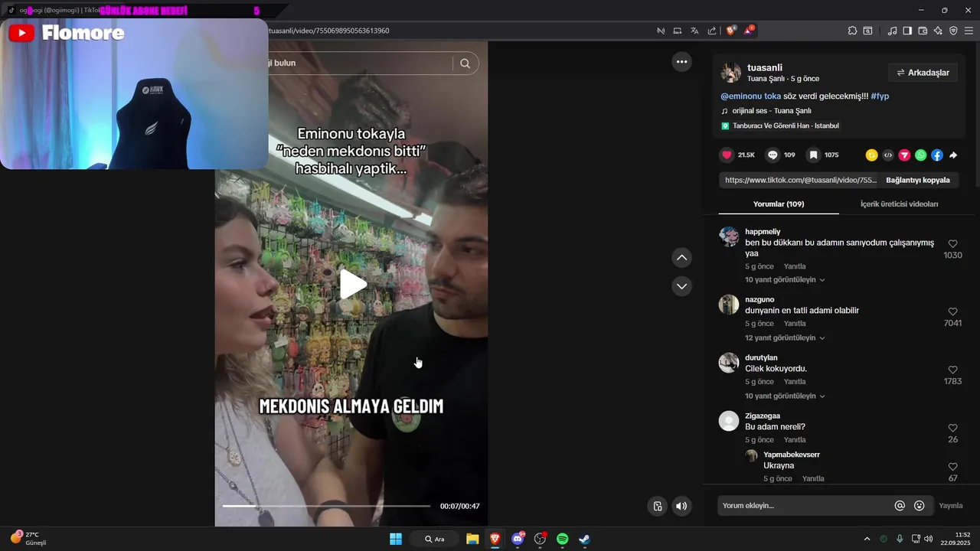
Task: Click the browser address bar URL
Action: [329, 31]
